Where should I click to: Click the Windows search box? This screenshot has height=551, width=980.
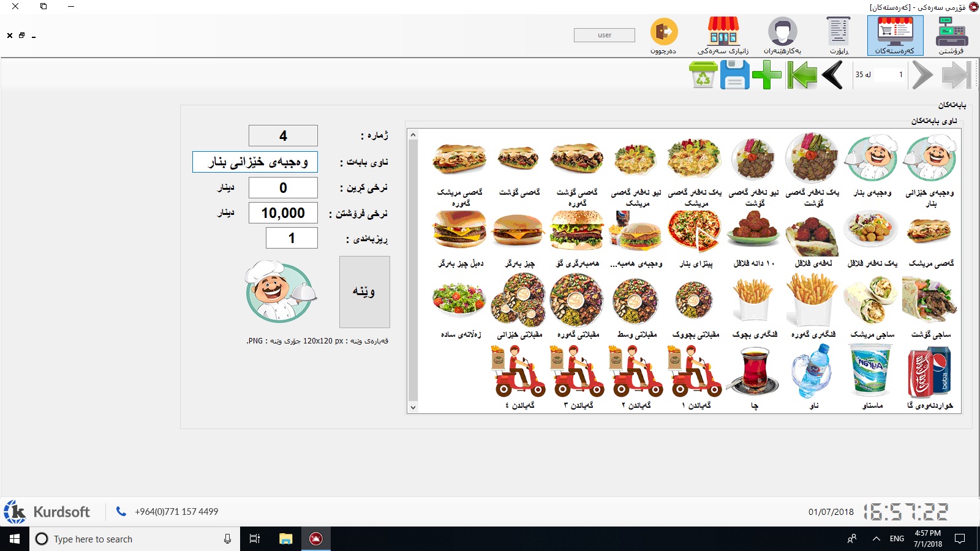click(134, 539)
